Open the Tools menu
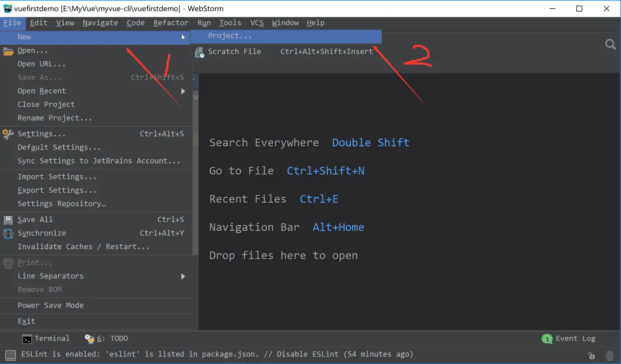 [x=230, y=23]
